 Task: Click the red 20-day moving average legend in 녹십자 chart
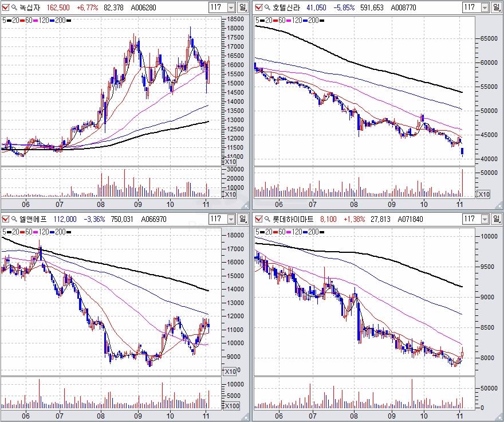(x=17, y=20)
